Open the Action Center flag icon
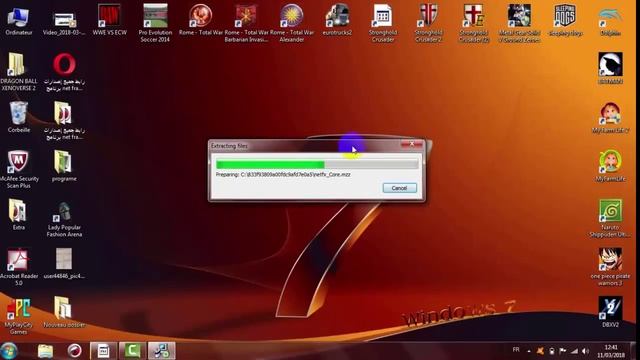640x360 pixels. coord(562,351)
